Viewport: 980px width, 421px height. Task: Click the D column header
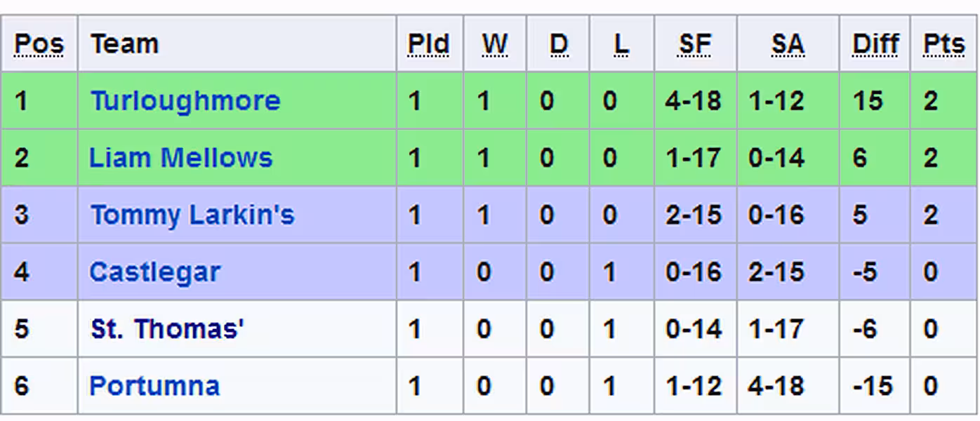click(558, 44)
